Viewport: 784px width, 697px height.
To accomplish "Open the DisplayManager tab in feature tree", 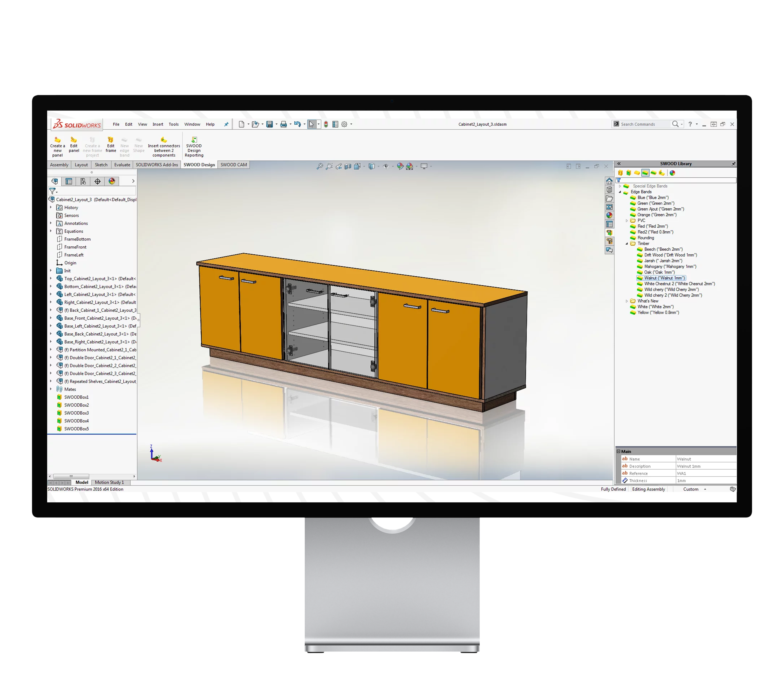I will [112, 181].
